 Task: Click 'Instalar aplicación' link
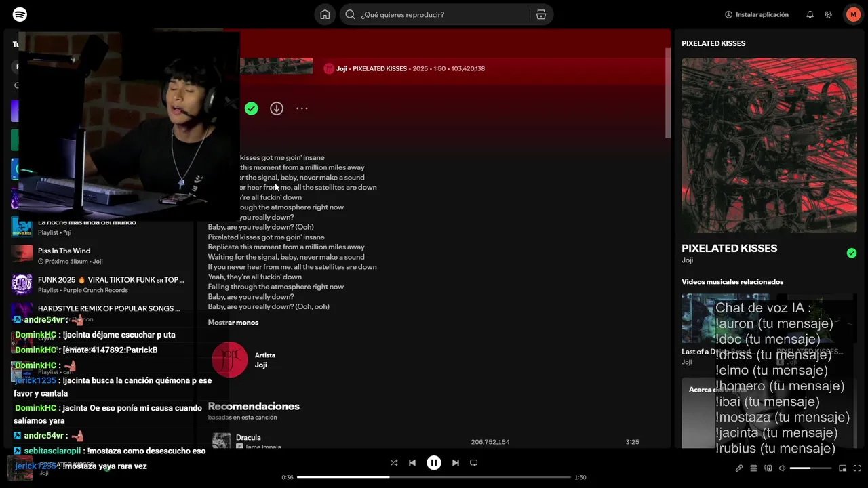[757, 14]
